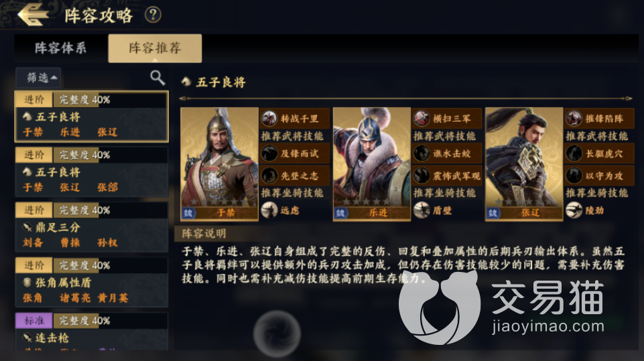Click the 及锋而试 skill button

tap(295, 153)
